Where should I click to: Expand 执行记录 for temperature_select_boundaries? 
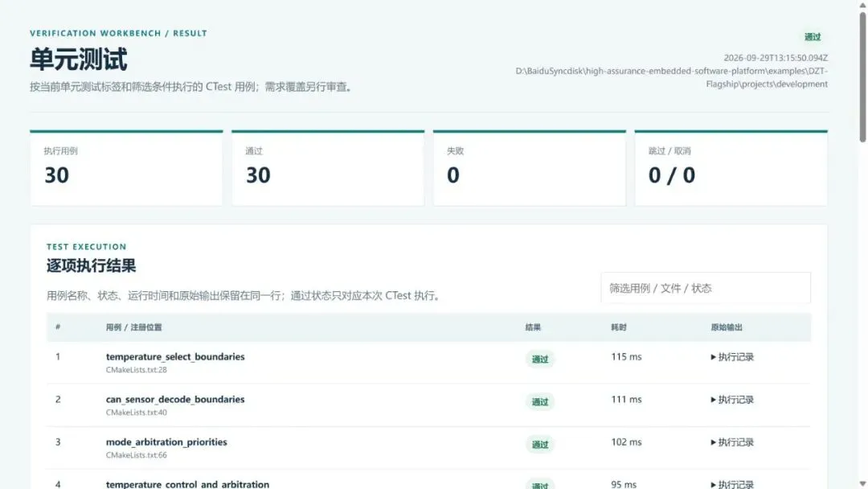[732, 357]
